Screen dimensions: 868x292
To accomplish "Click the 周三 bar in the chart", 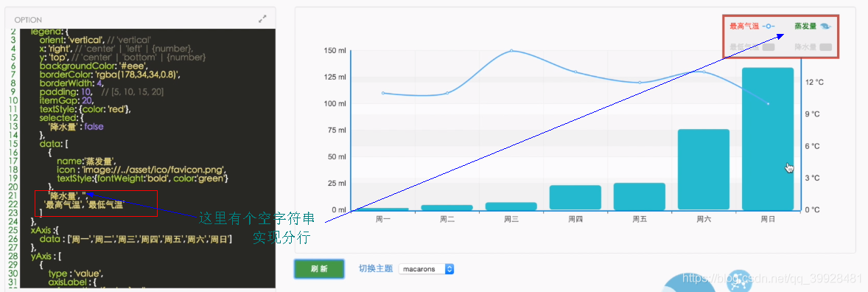I will (x=511, y=206).
